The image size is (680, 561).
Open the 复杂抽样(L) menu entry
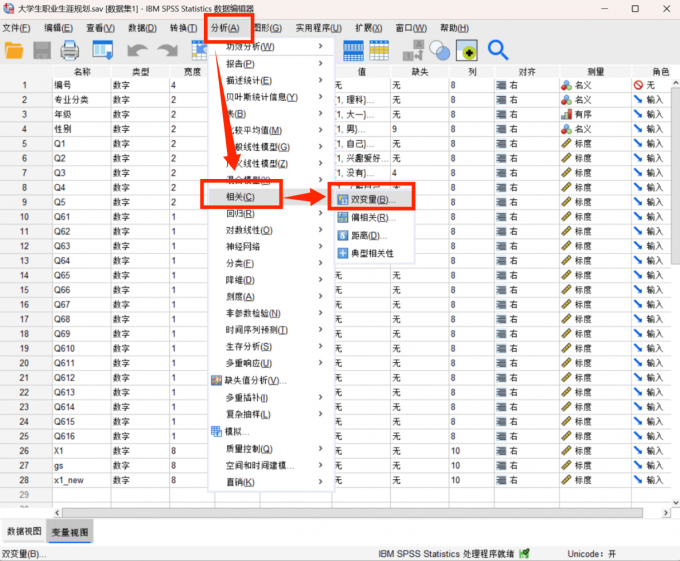pyautogui.click(x=248, y=414)
